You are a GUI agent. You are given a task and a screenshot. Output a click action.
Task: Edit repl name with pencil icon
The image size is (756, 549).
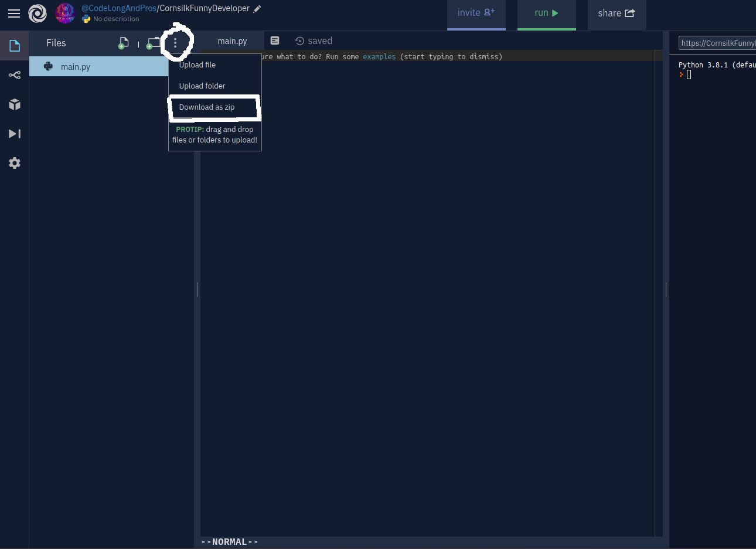click(x=257, y=9)
